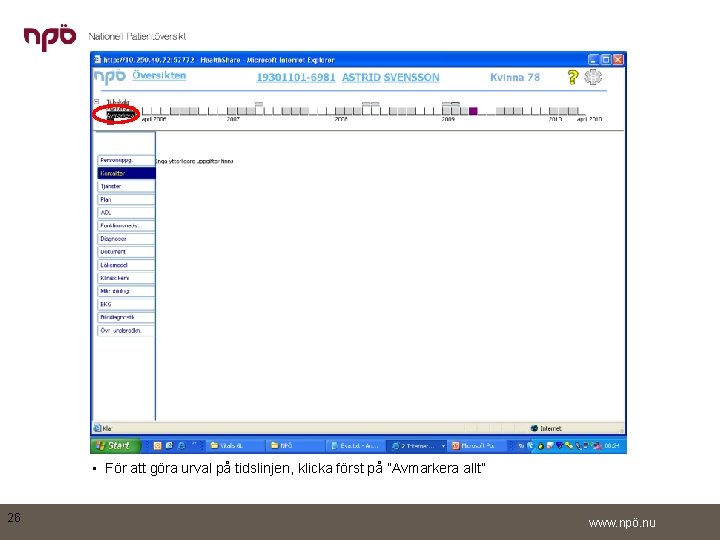This screenshot has width=720, height=540.
Task: Click the Tidsaxeln label
Action: tap(118, 101)
